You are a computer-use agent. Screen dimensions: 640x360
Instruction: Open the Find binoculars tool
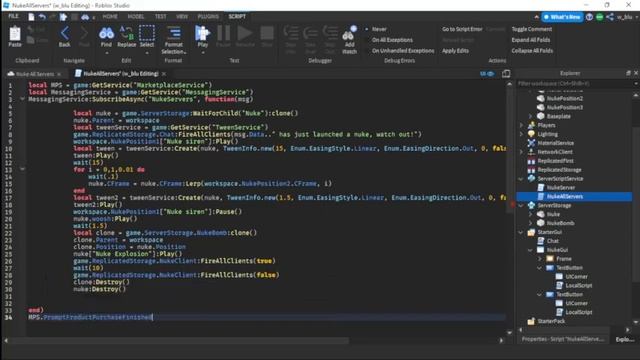[106, 33]
